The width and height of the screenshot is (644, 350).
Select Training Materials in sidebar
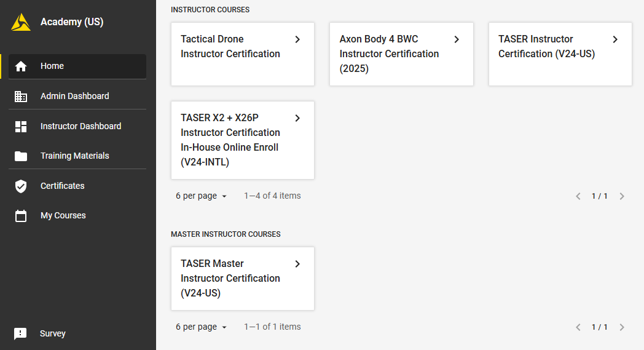[x=75, y=156]
